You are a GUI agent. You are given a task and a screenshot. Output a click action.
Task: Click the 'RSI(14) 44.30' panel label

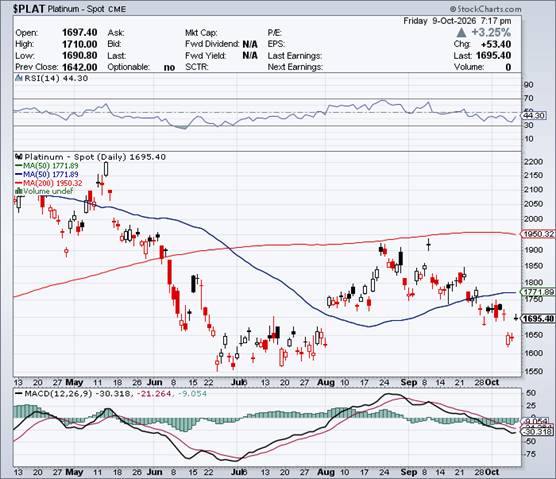point(56,78)
